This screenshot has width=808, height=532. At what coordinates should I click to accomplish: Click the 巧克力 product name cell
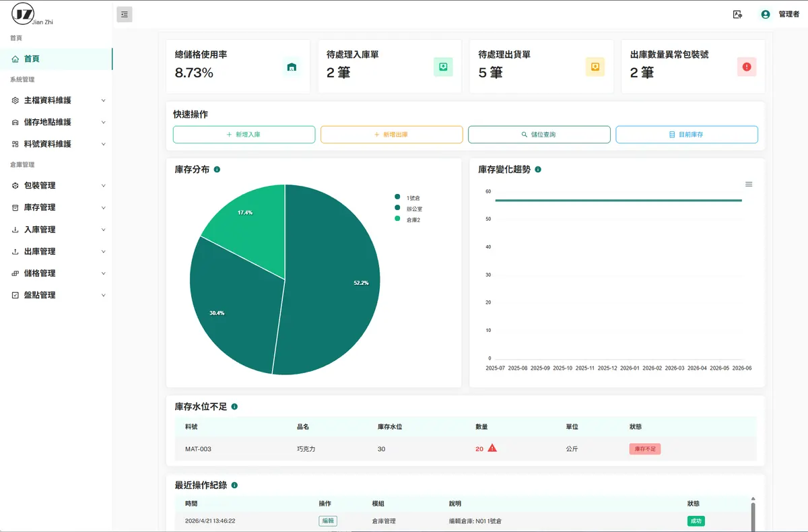(306, 448)
